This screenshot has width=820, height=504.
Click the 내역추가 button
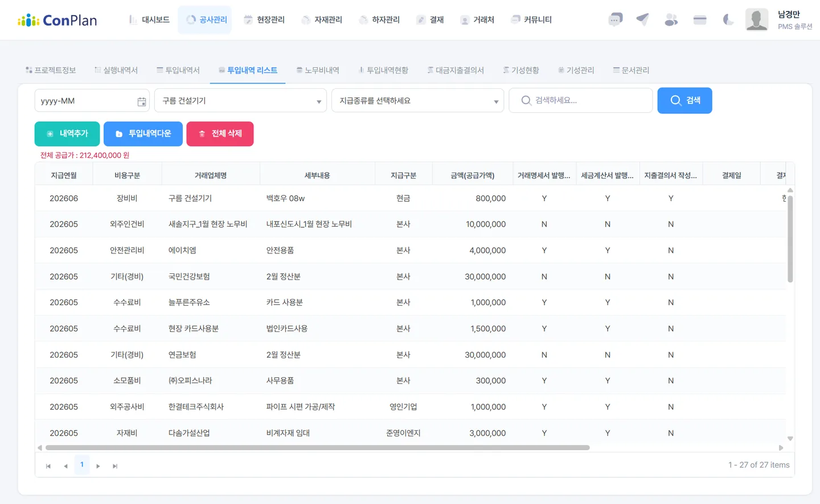(67, 134)
